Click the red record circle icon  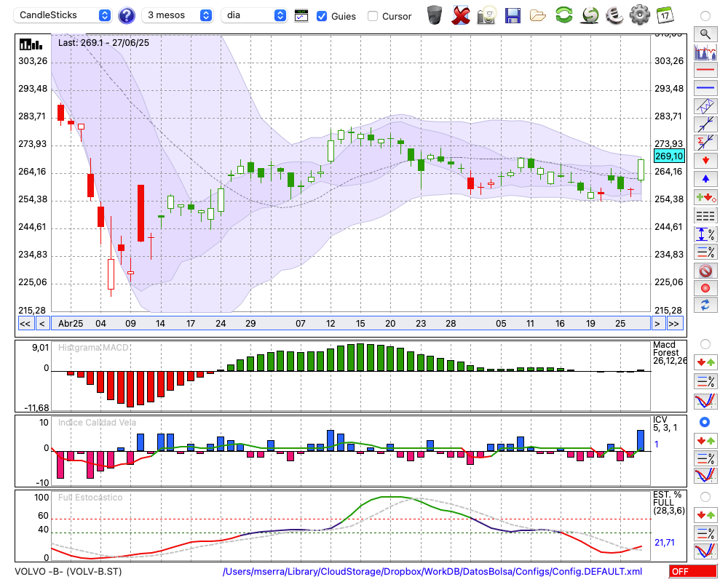[x=705, y=288]
